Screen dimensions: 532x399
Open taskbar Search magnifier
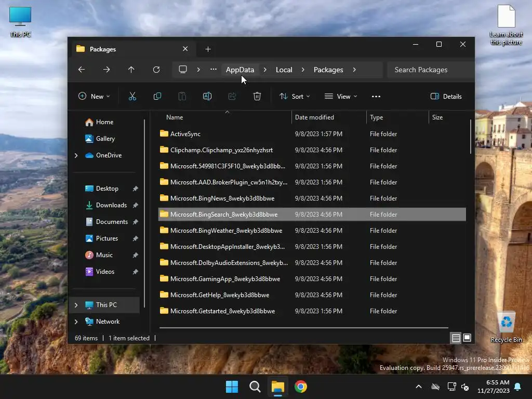point(255,387)
